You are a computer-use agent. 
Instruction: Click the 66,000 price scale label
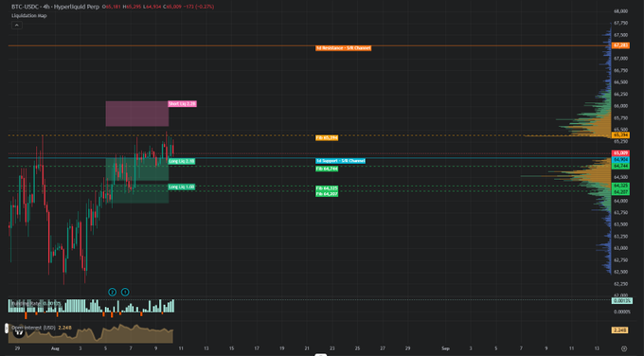[620, 106]
